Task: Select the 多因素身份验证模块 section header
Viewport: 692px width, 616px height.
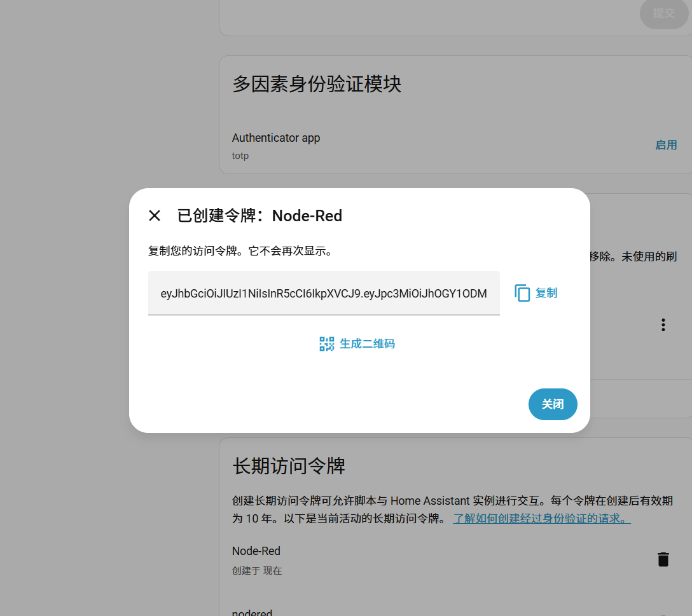Action: click(317, 84)
